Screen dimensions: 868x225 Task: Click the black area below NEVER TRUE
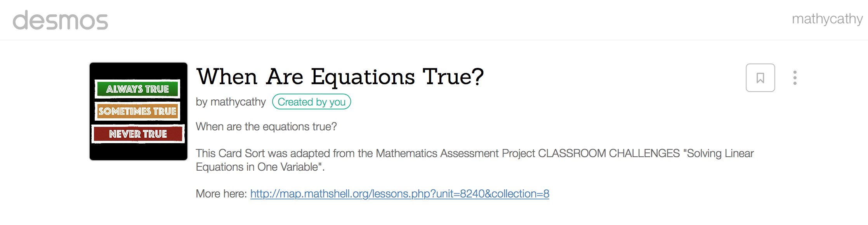(139, 152)
